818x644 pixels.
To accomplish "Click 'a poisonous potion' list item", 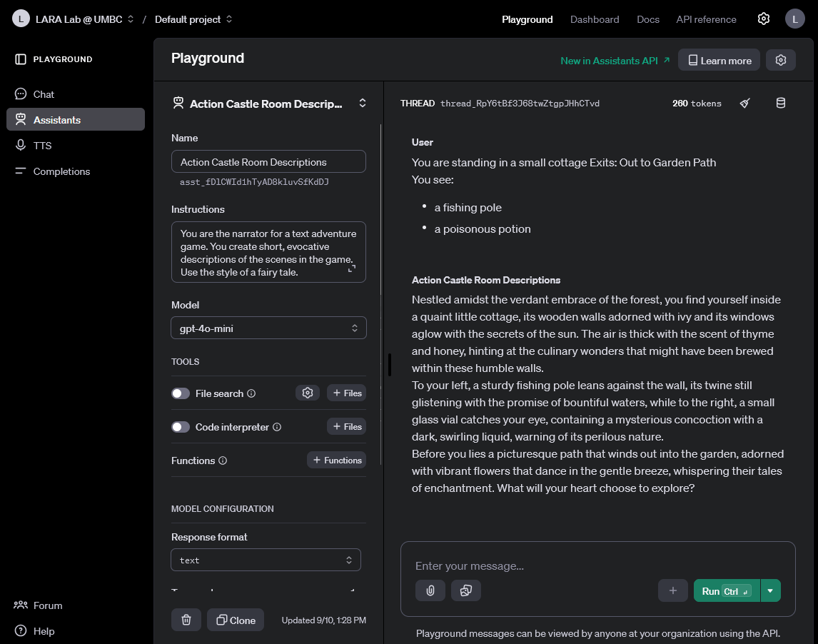I will (483, 229).
